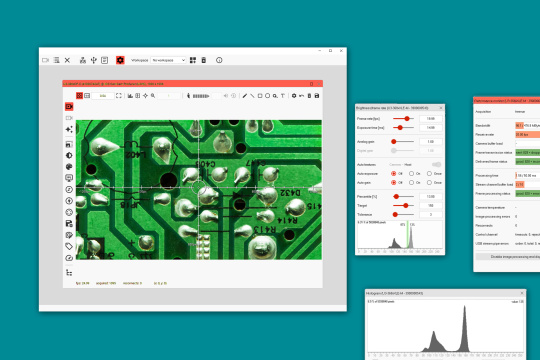Viewport: 540px width, 360px height.
Task: Open the brightness half-circle sidebar icon
Action: [69, 155]
